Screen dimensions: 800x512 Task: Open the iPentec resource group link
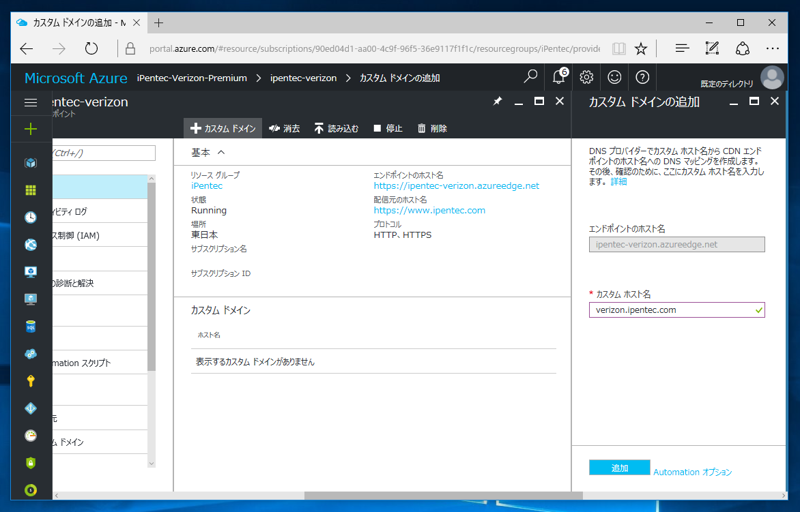coord(207,186)
